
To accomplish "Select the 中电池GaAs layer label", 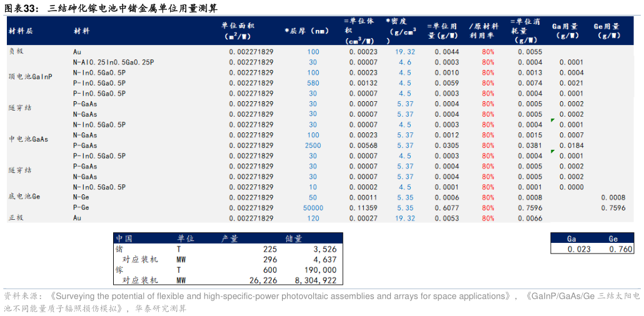I will 28,139.
